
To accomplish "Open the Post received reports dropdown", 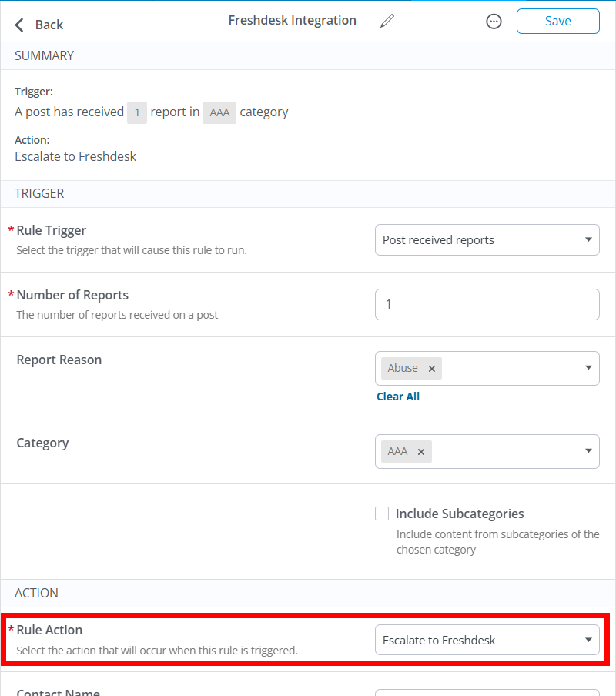I will (x=477, y=239).
